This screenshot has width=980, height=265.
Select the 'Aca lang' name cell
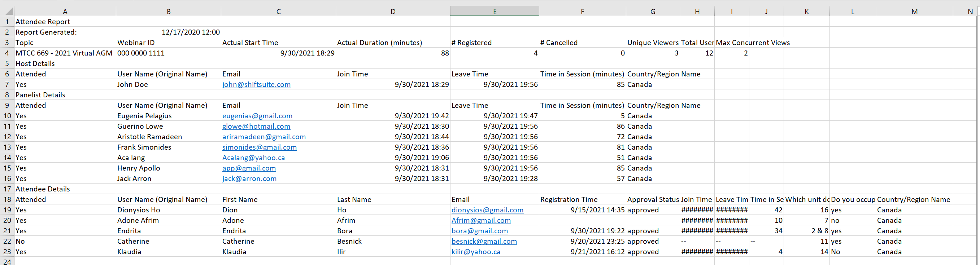pos(169,158)
